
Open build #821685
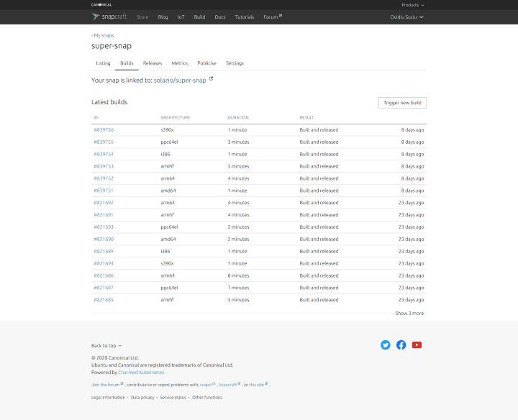104,300
